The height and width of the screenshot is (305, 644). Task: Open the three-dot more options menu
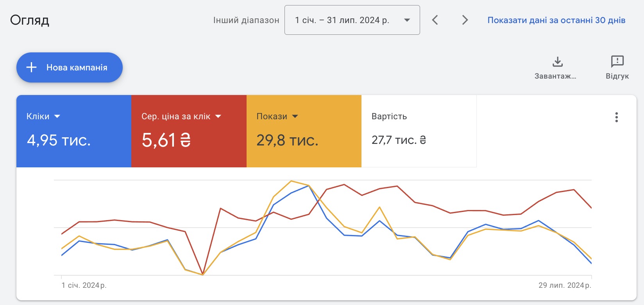[x=616, y=117]
